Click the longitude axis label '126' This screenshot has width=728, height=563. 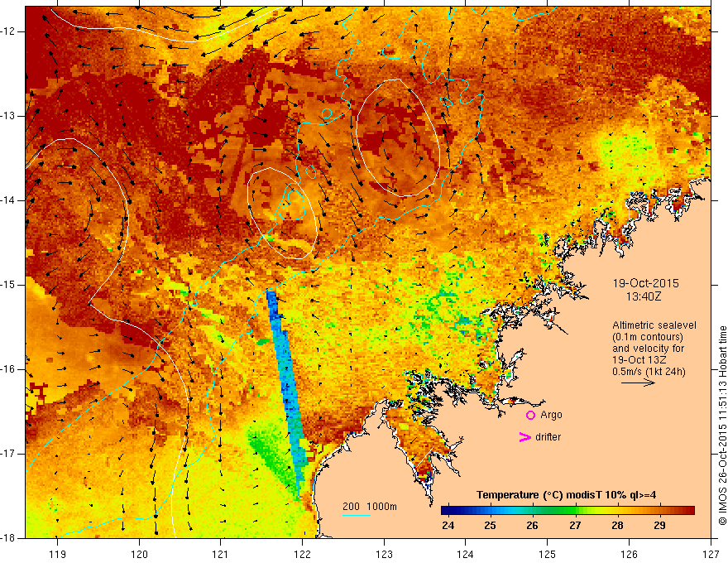[x=629, y=554]
